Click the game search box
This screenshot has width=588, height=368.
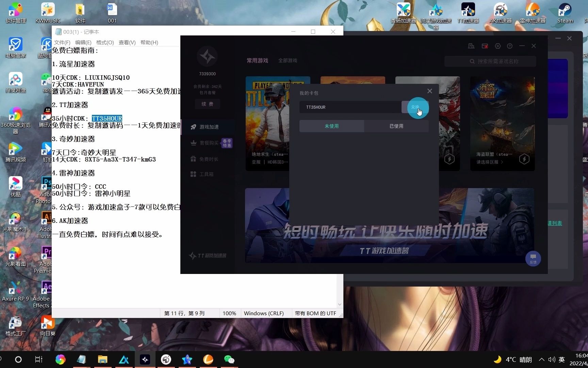click(490, 61)
